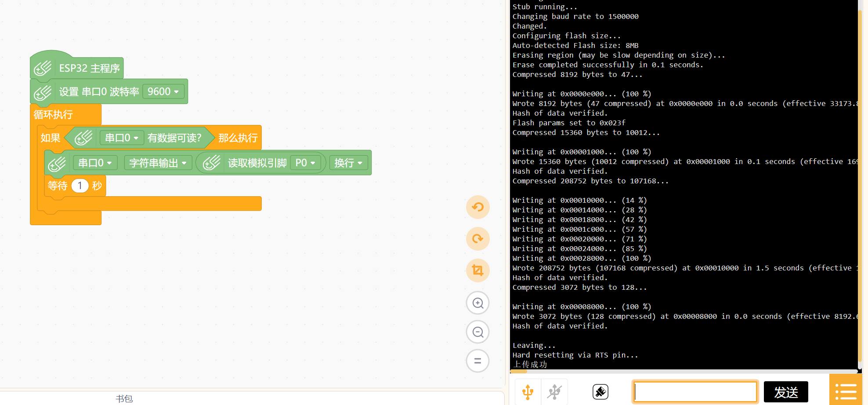
Task: Click the 书包 backpack tab
Action: coord(124,398)
